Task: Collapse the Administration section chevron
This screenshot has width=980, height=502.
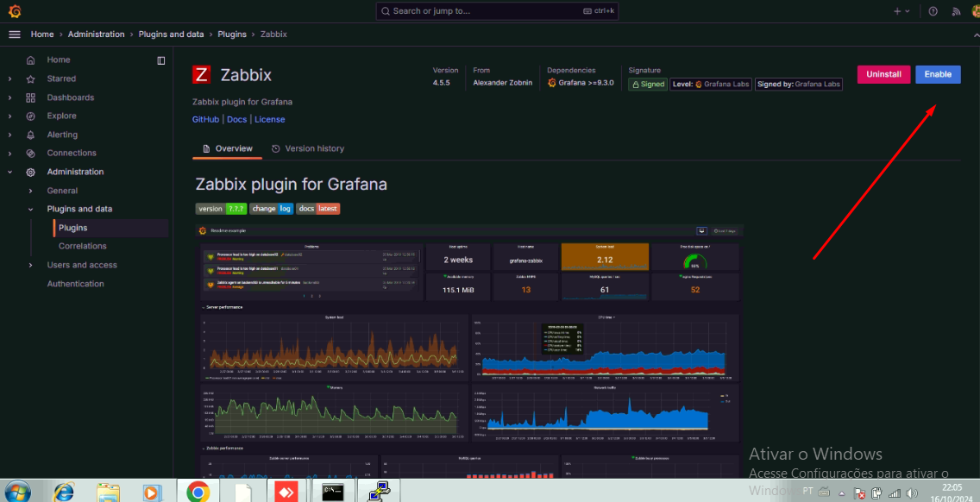Action: [x=9, y=172]
